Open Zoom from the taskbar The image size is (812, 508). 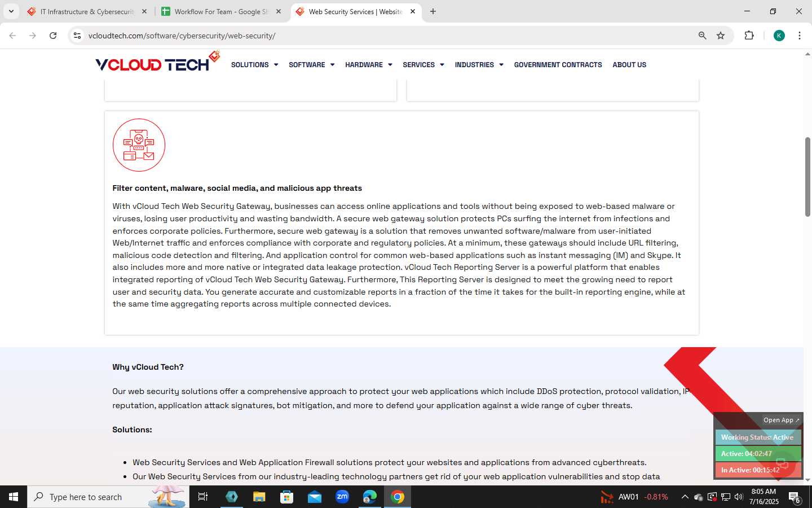click(x=342, y=497)
